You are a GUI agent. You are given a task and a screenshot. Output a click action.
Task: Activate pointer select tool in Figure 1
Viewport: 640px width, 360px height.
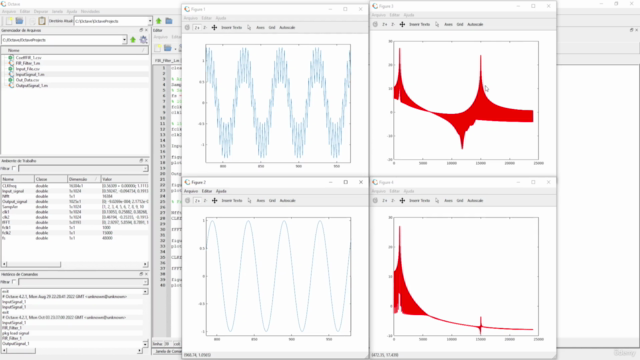[x=249, y=27]
